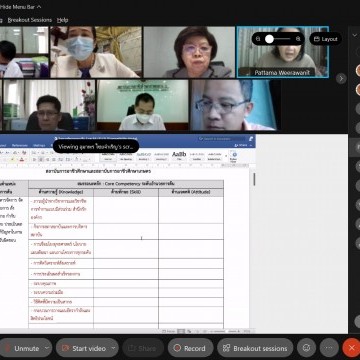Leave meeting using the red X button

coord(351,348)
